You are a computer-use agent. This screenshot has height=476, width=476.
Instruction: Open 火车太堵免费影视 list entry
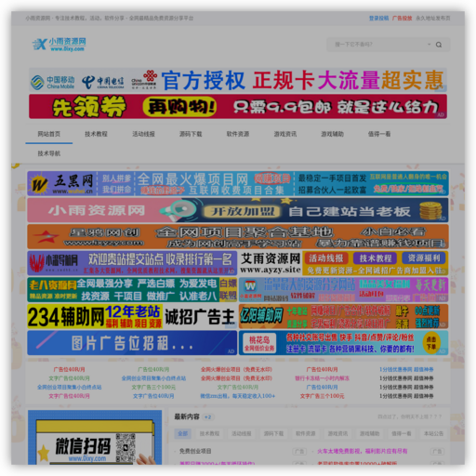tap(363, 451)
